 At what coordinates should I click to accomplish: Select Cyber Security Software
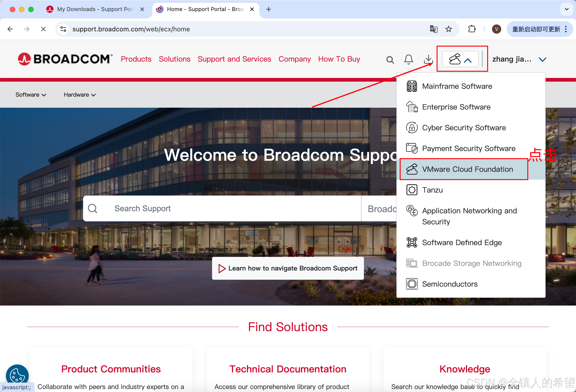(x=471, y=128)
